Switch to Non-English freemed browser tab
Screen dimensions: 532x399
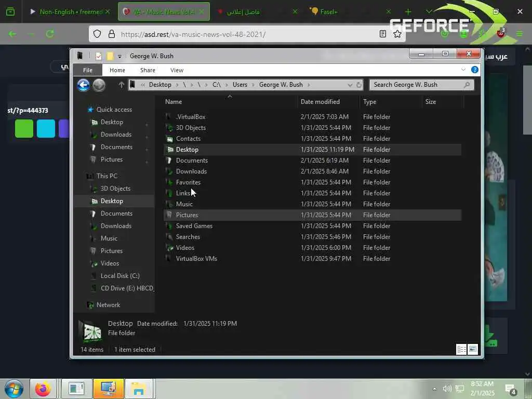point(71,12)
